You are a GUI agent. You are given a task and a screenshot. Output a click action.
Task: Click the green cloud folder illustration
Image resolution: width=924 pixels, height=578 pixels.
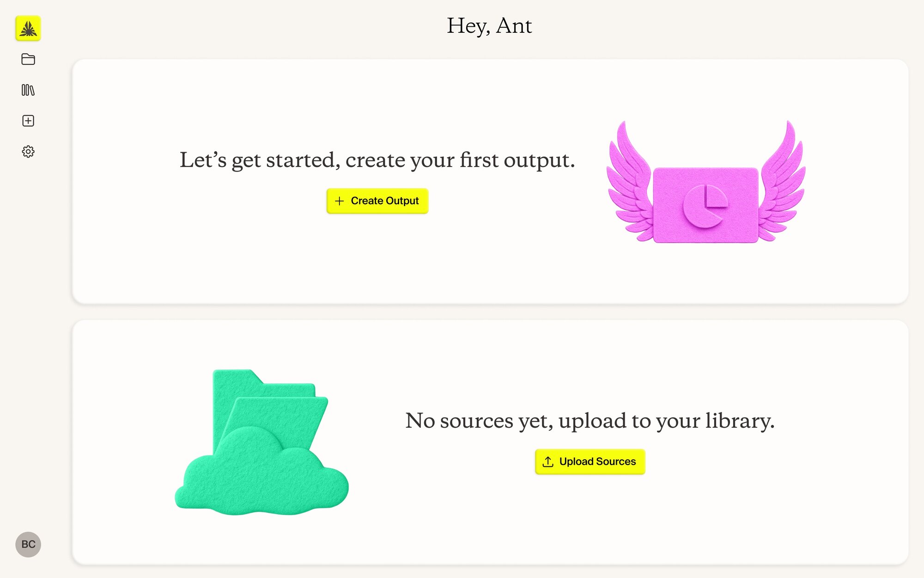262,442
